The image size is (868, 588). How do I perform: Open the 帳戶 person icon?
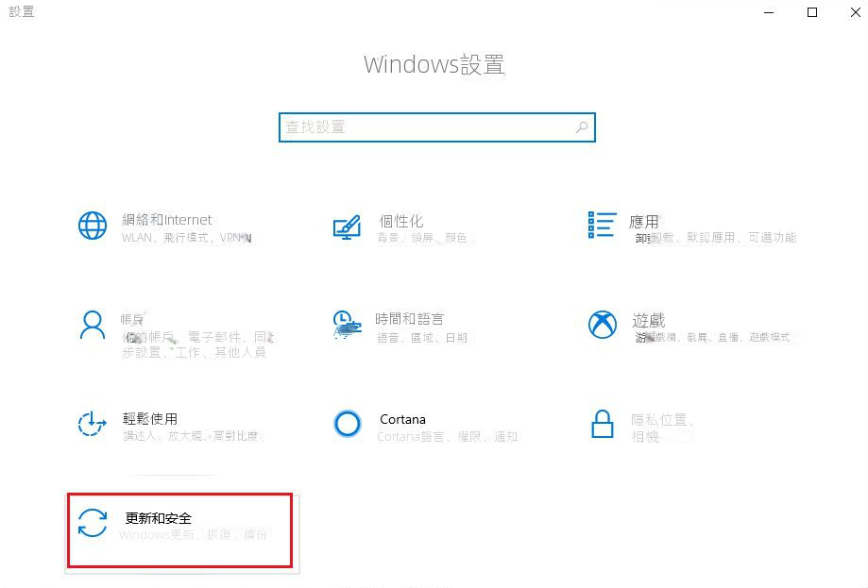[x=93, y=325]
